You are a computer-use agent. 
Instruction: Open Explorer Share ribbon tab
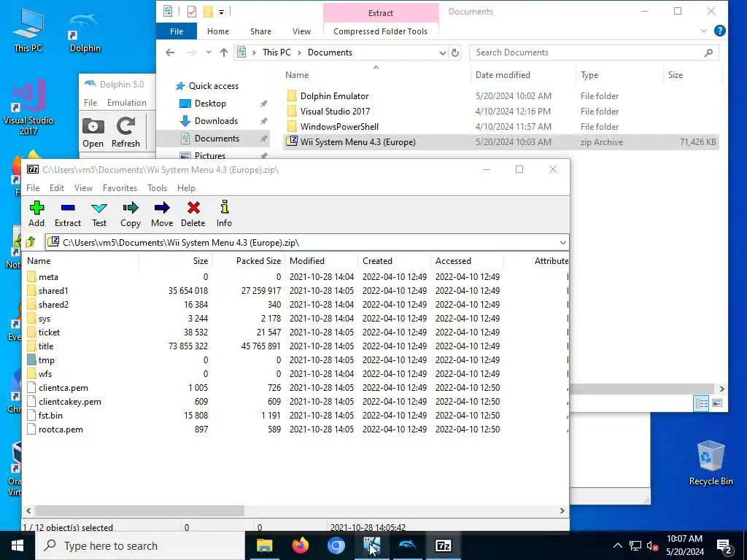(x=260, y=31)
